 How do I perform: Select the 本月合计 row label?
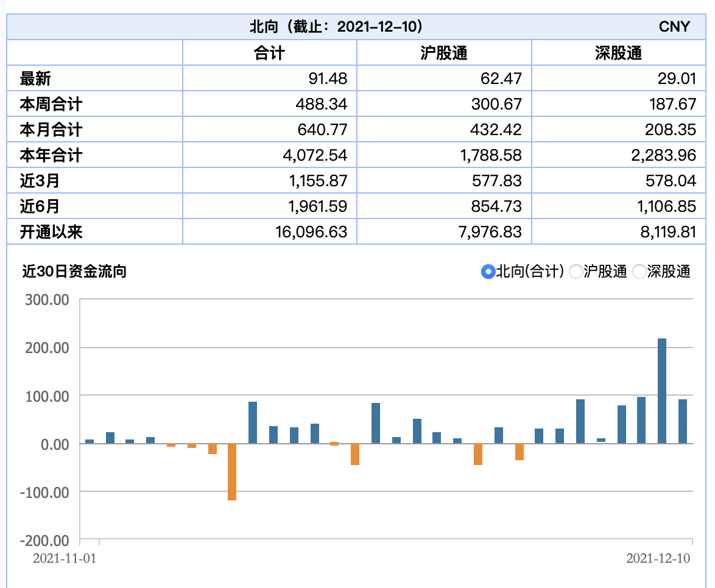click(x=51, y=130)
